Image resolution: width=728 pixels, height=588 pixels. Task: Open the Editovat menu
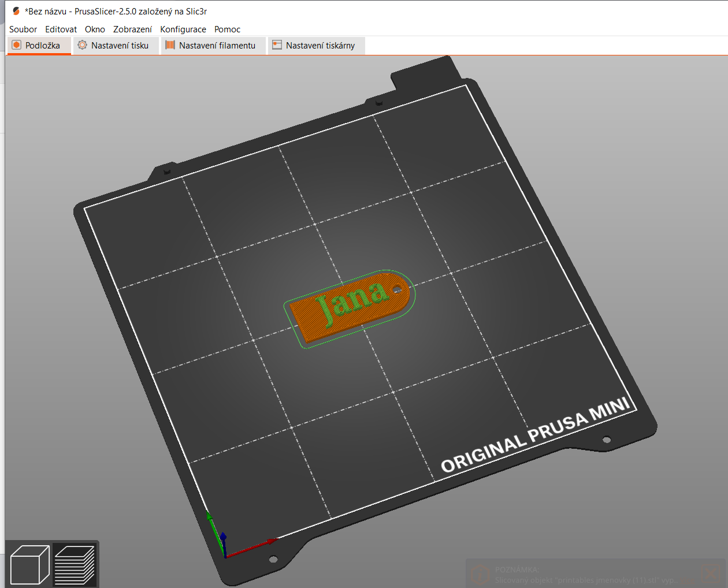click(61, 29)
